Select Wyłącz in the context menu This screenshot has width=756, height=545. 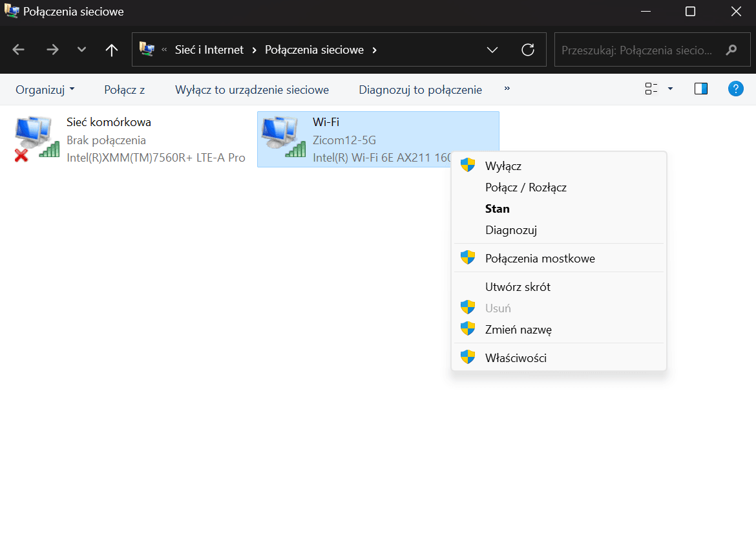pyautogui.click(x=503, y=166)
